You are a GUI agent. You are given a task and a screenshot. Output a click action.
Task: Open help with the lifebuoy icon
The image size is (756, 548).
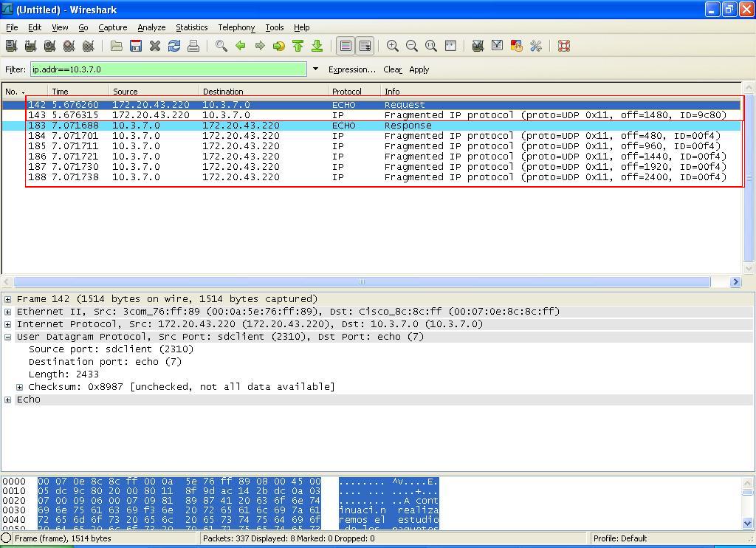coord(564,46)
